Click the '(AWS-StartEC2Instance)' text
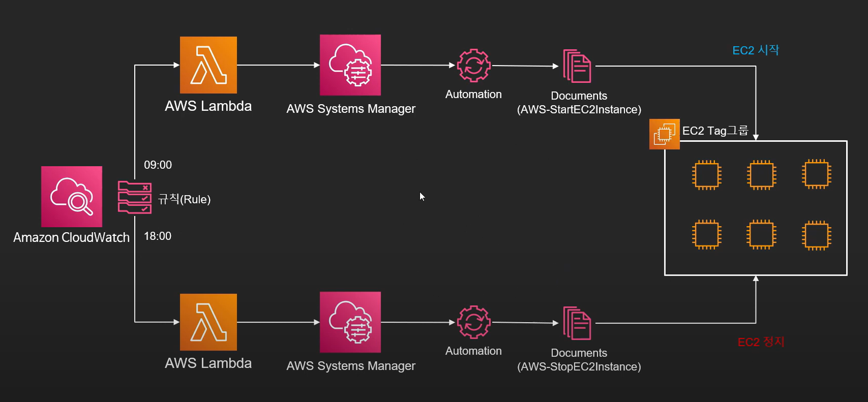The width and height of the screenshot is (868, 402). [579, 110]
